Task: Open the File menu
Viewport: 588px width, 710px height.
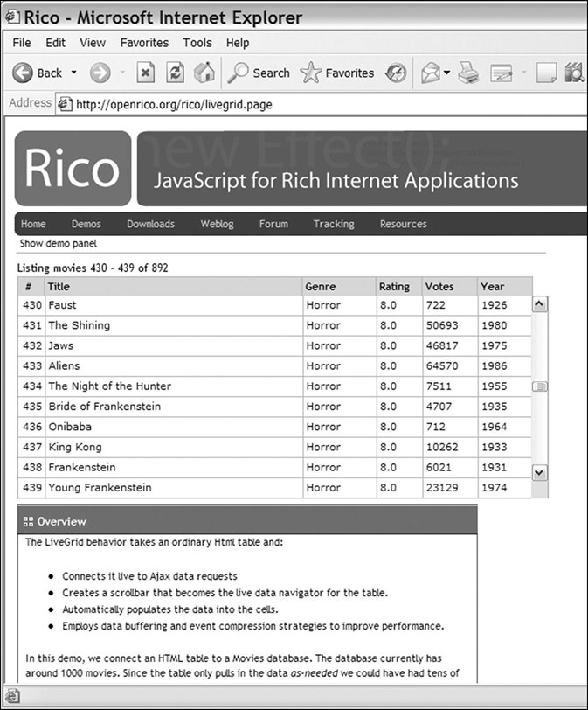Action: click(x=22, y=43)
